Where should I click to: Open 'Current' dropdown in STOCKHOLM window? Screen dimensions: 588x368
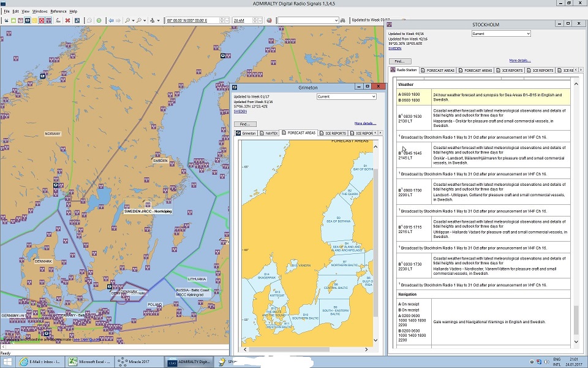528,34
